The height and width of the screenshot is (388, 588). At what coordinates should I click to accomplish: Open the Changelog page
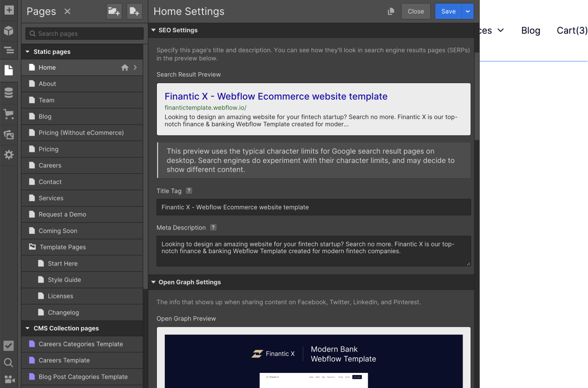pyautogui.click(x=82, y=312)
